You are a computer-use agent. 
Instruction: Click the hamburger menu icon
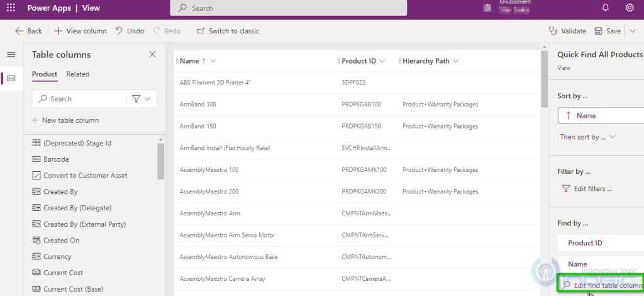tap(11, 55)
